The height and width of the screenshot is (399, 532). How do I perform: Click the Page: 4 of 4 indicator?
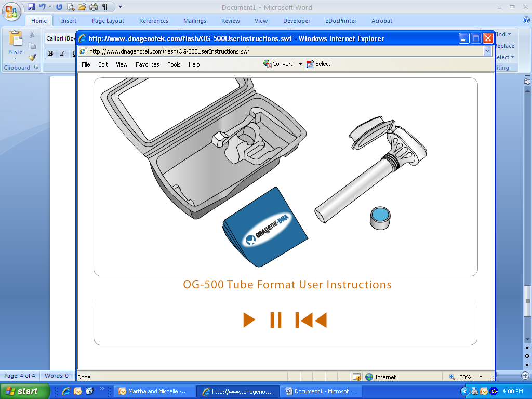(19, 376)
